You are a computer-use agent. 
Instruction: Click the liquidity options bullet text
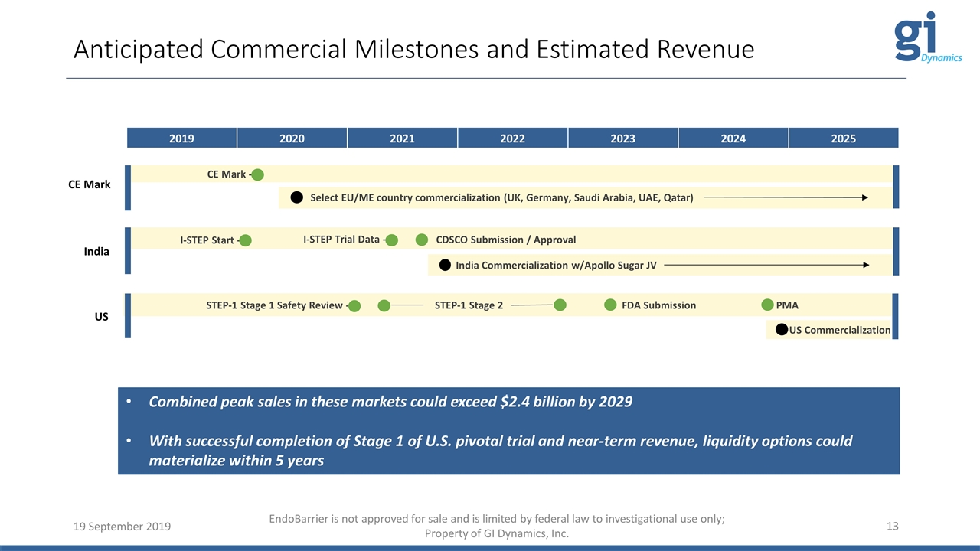[501, 451]
